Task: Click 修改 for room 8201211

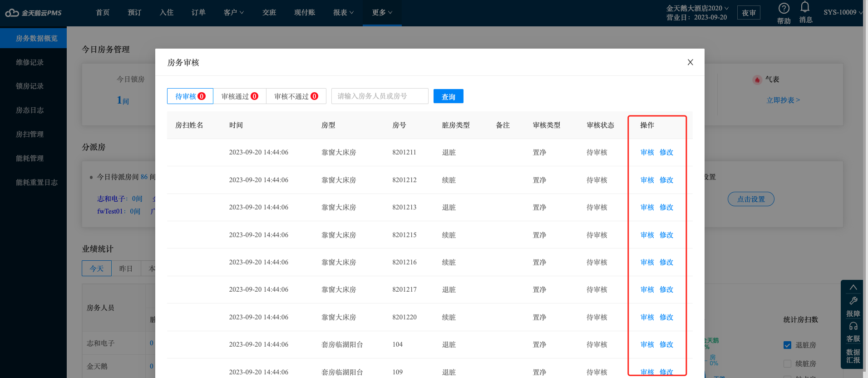Action: coord(666,153)
